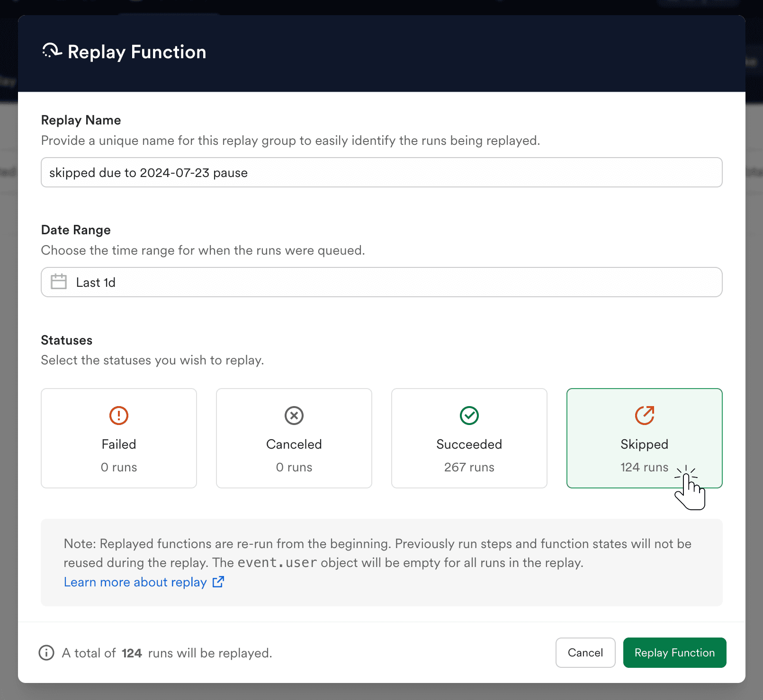This screenshot has width=763, height=700.
Task: Open the Last 1d date range picker
Action: [382, 282]
